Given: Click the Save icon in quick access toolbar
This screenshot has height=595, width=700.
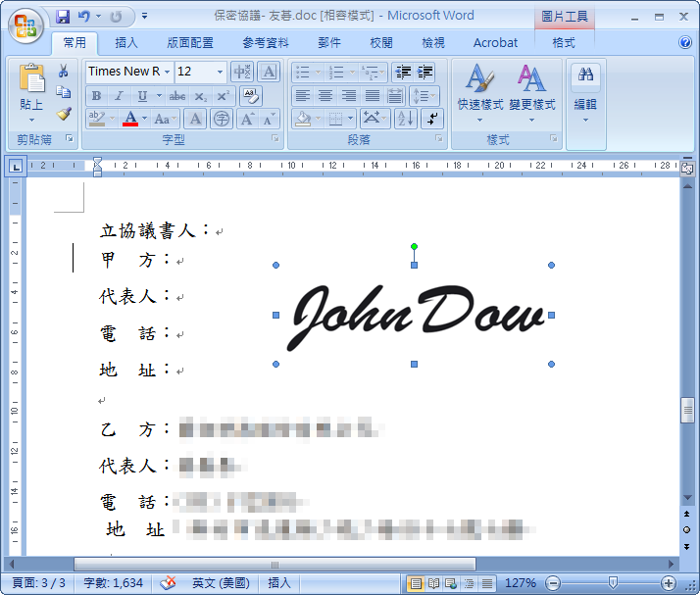Looking at the screenshot, I should pyautogui.click(x=63, y=17).
